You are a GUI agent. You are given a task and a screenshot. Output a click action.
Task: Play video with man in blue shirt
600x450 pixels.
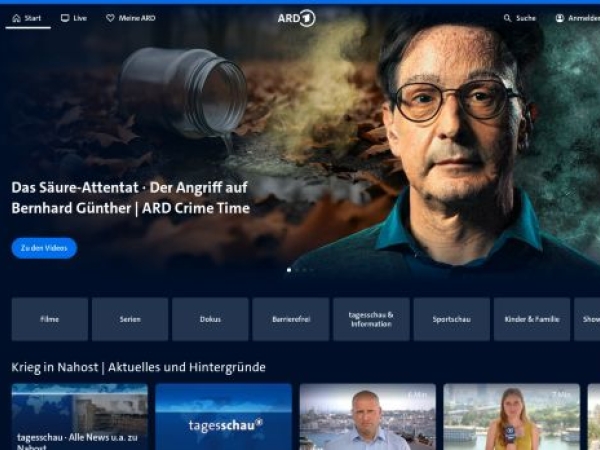coord(368,417)
